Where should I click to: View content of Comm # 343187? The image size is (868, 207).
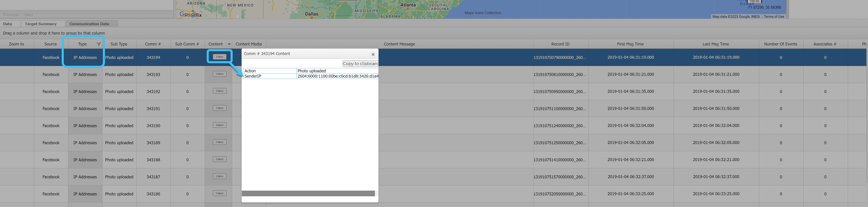click(219, 176)
